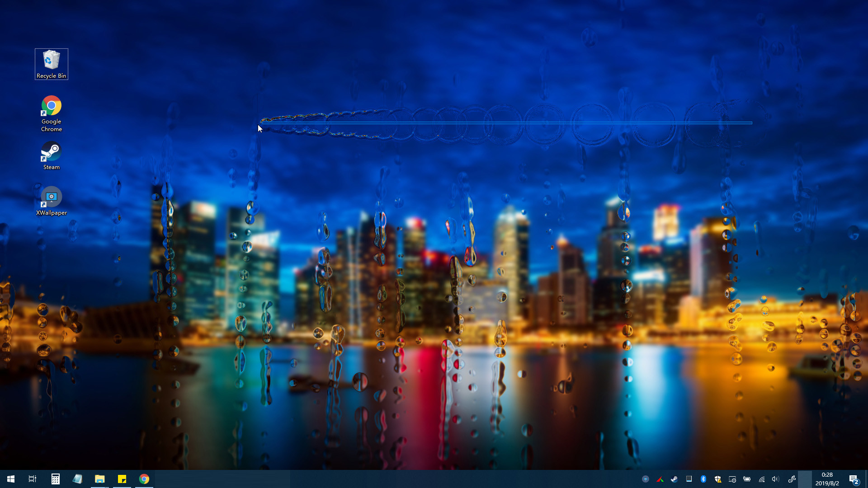868x488 pixels.
Task: Click the XWallpaper tray icon
Action: click(x=645, y=479)
